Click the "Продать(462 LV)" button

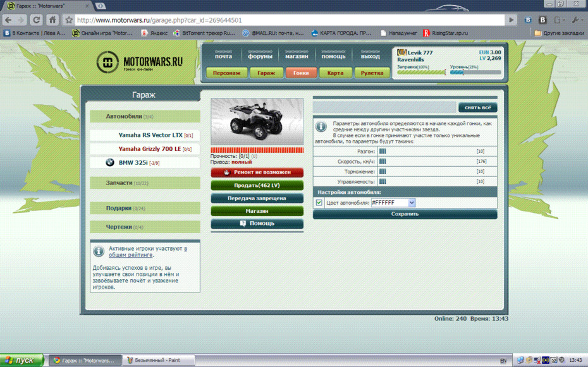pyautogui.click(x=257, y=185)
